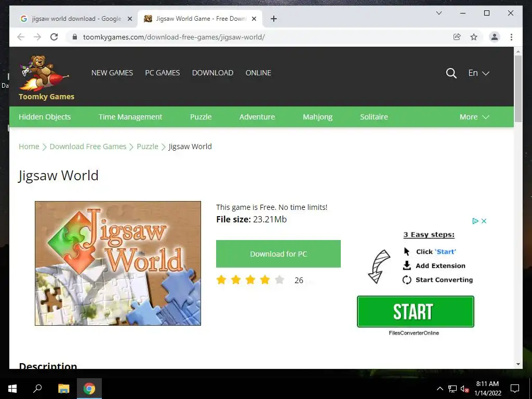Click Download Free Games breadcrumb
Image resolution: width=532 pixels, height=399 pixels.
88,146
